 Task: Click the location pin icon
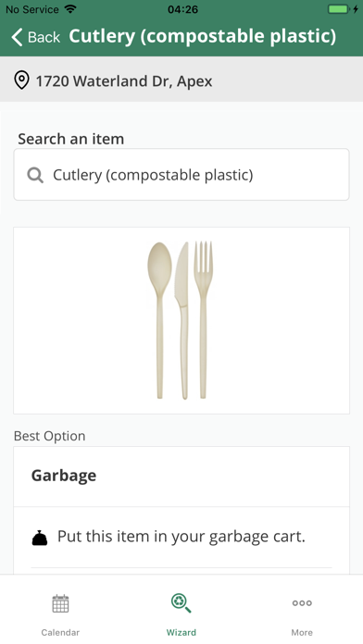coord(21,80)
